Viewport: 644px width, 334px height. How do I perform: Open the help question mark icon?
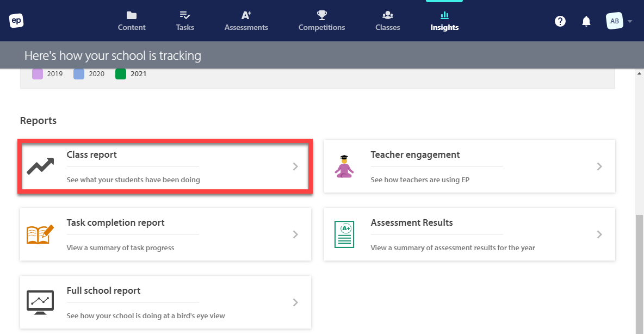[560, 21]
